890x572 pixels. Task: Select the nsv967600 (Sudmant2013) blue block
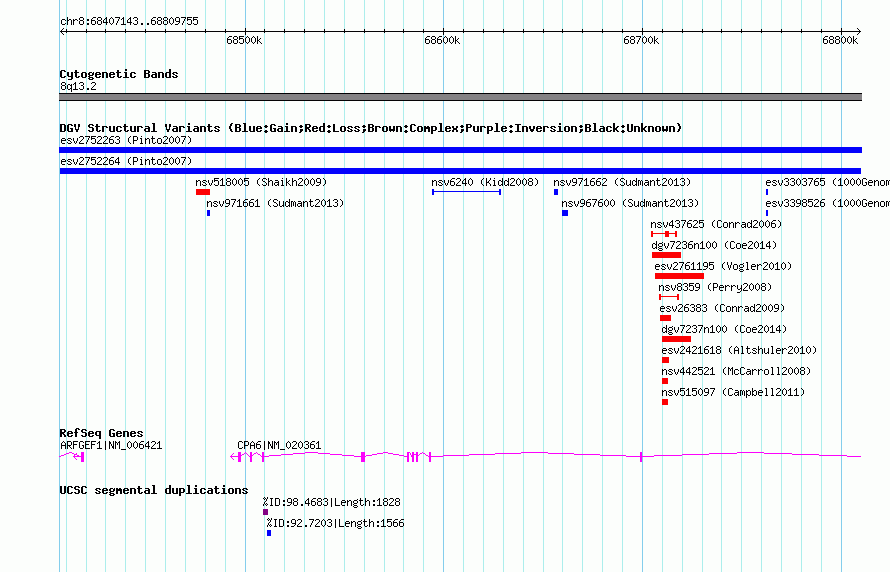click(565, 213)
